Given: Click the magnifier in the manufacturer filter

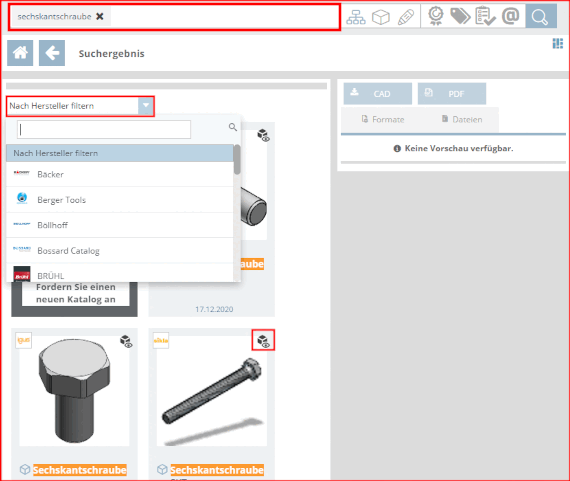Looking at the screenshot, I should (233, 127).
